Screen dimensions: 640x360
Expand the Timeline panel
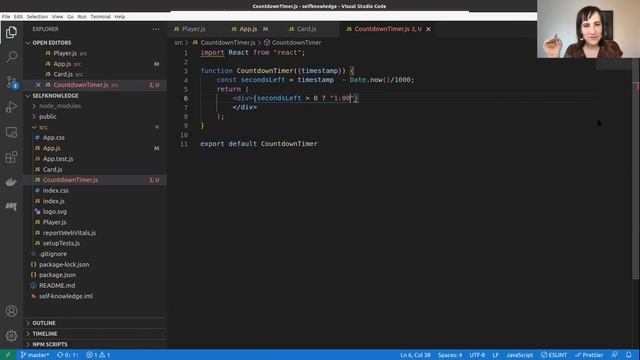tap(95, 333)
